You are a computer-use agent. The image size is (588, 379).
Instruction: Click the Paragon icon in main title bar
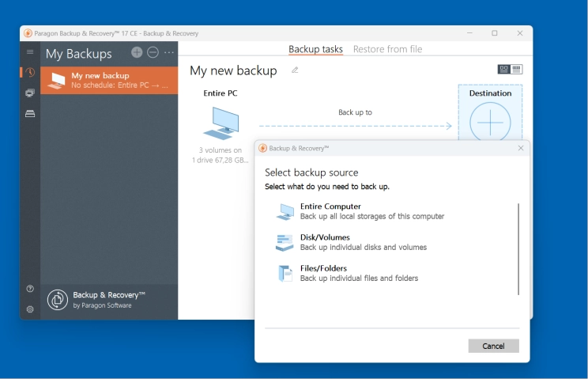28,33
